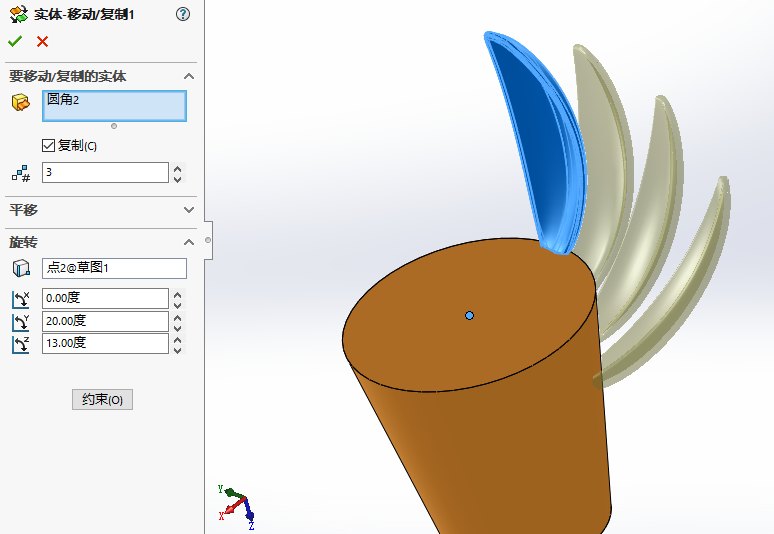
Task: Click the Y rotation angle icon
Action: point(20,321)
